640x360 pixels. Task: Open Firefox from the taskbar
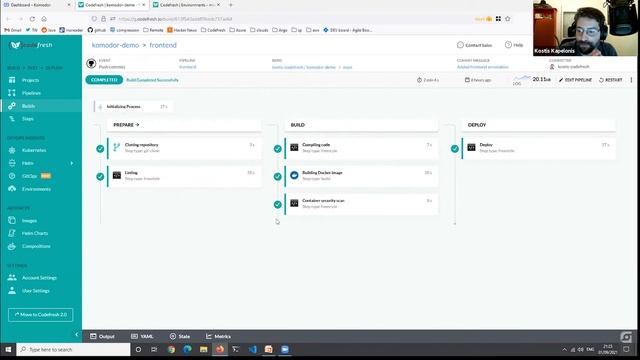click(220, 349)
